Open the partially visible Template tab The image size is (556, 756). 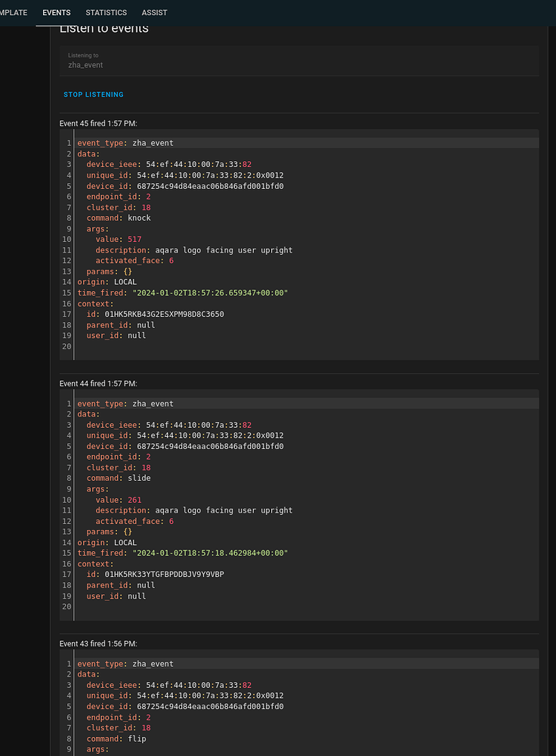(x=14, y=13)
